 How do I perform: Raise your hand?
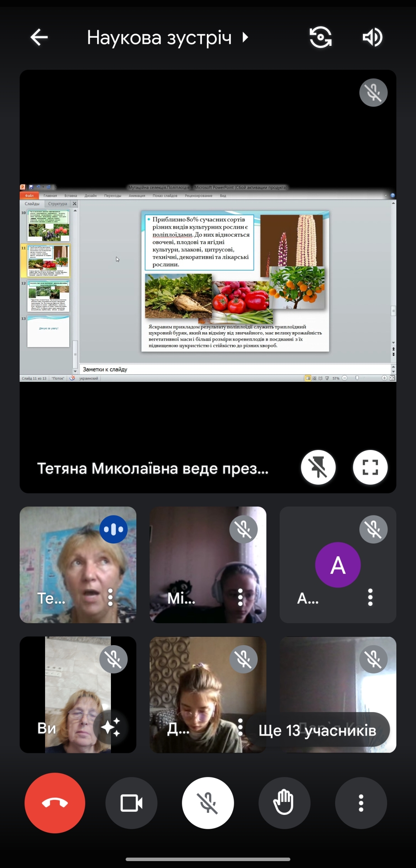[284, 803]
